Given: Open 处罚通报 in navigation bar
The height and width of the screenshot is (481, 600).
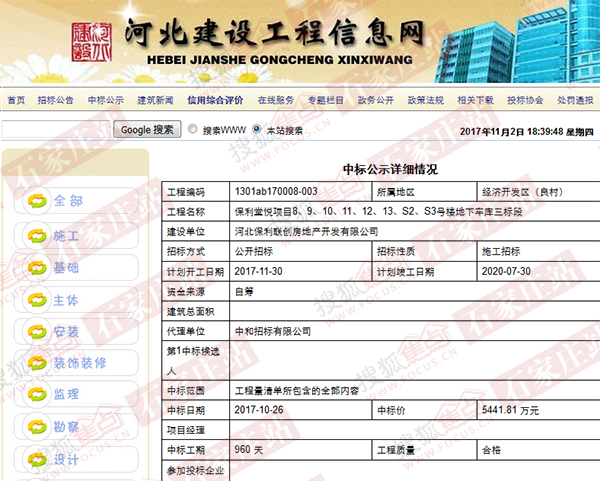Looking at the screenshot, I should pyautogui.click(x=575, y=100).
